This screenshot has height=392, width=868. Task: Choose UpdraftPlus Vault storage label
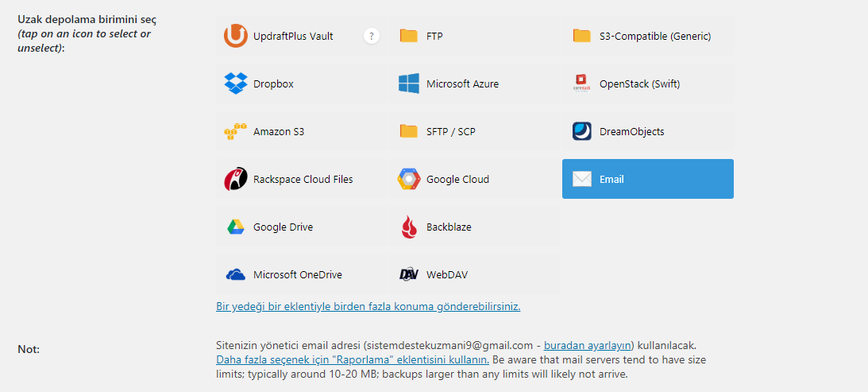pyautogui.click(x=293, y=37)
